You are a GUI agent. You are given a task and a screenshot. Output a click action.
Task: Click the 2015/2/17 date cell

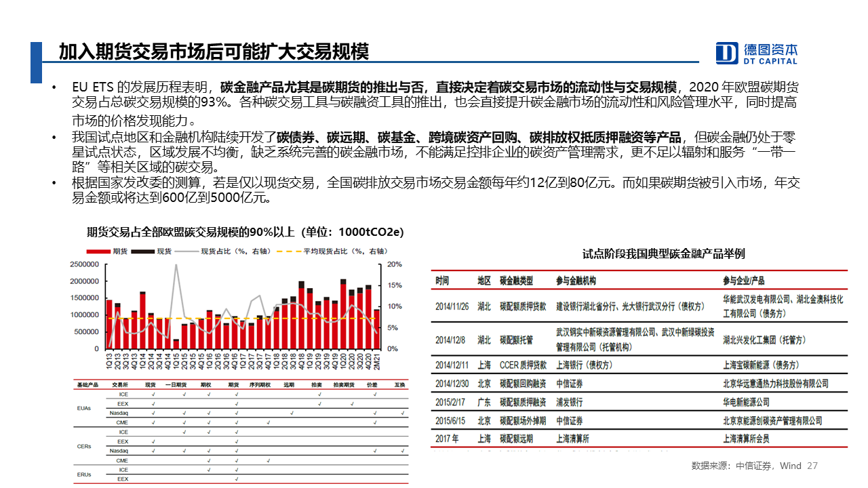point(450,402)
